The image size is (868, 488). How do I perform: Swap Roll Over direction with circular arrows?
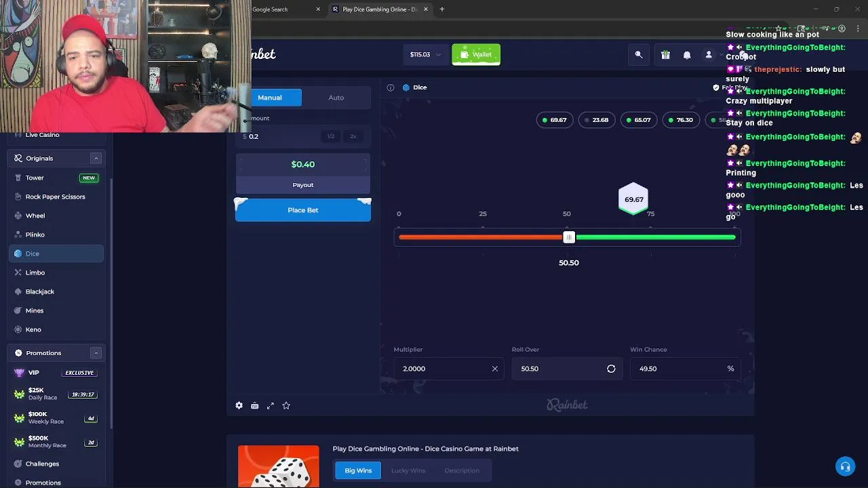coord(611,369)
